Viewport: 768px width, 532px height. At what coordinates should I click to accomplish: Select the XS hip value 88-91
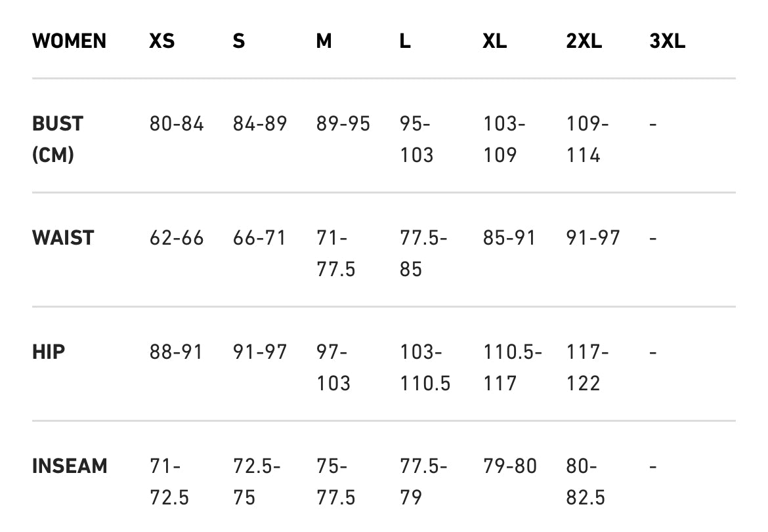[x=177, y=352]
